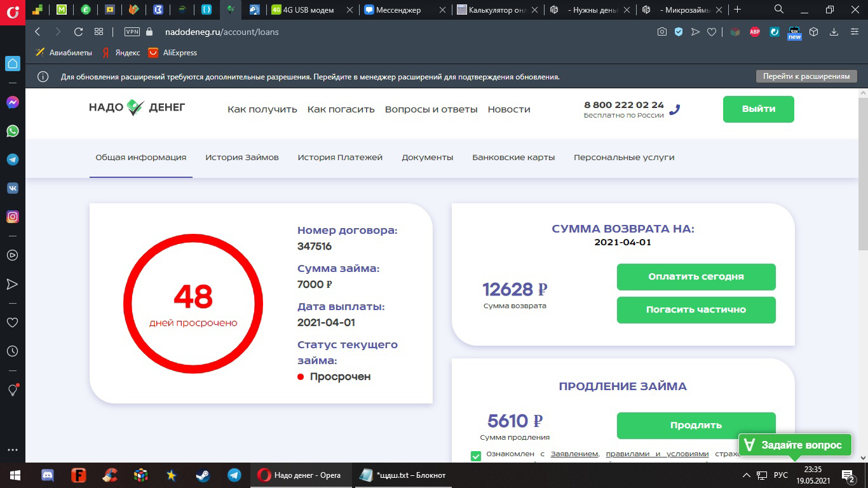Go back with the browser back arrow
This screenshot has width=868, height=488.
coord(37,32)
